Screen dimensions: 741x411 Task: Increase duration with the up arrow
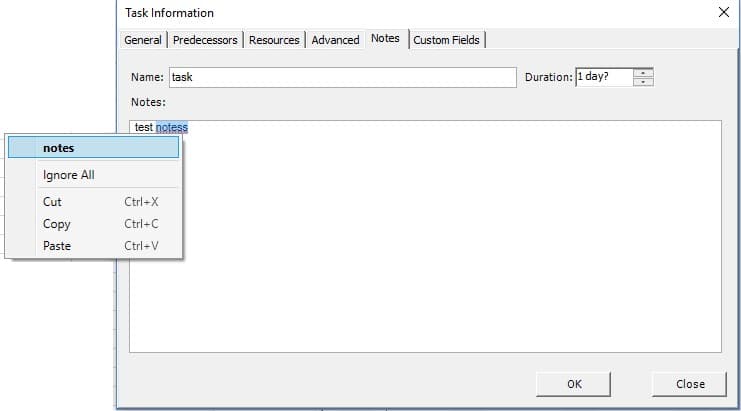point(643,73)
